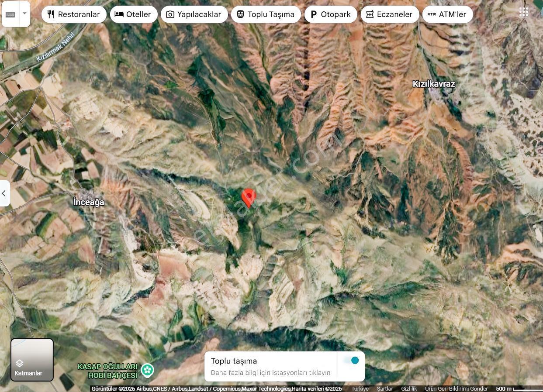Open the Gizlilik privacy link
The image size is (543, 392).
coord(409,389)
